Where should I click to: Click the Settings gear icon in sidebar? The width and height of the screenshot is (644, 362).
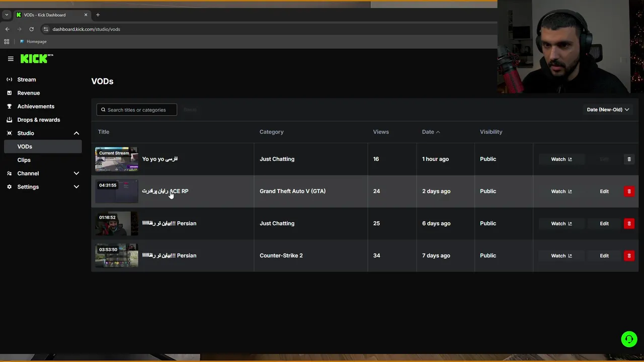pos(10,187)
